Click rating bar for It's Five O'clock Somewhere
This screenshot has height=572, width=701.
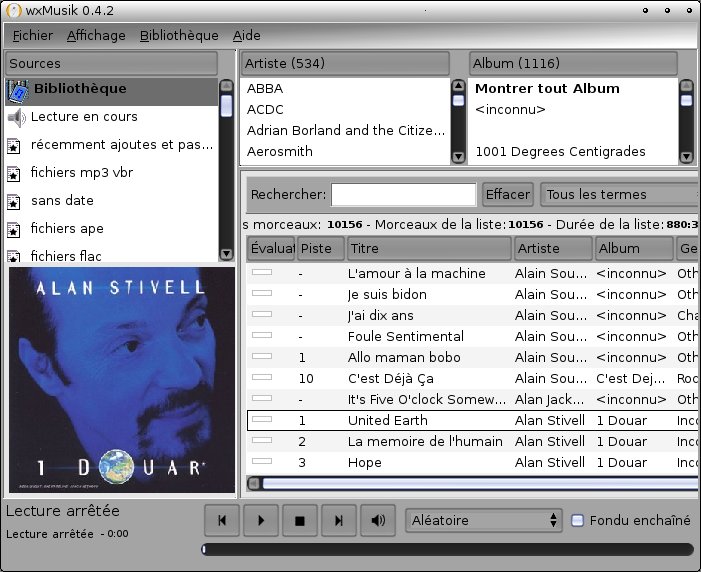click(262, 398)
